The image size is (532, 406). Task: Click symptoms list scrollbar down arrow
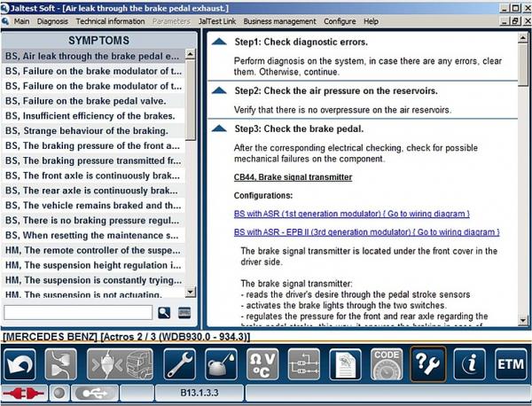pyautogui.click(x=191, y=292)
